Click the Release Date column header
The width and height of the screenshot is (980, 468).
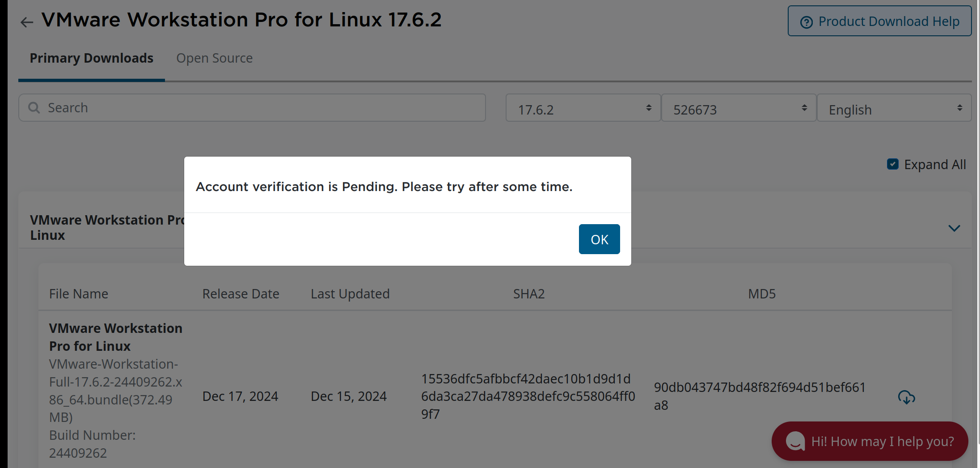click(241, 294)
